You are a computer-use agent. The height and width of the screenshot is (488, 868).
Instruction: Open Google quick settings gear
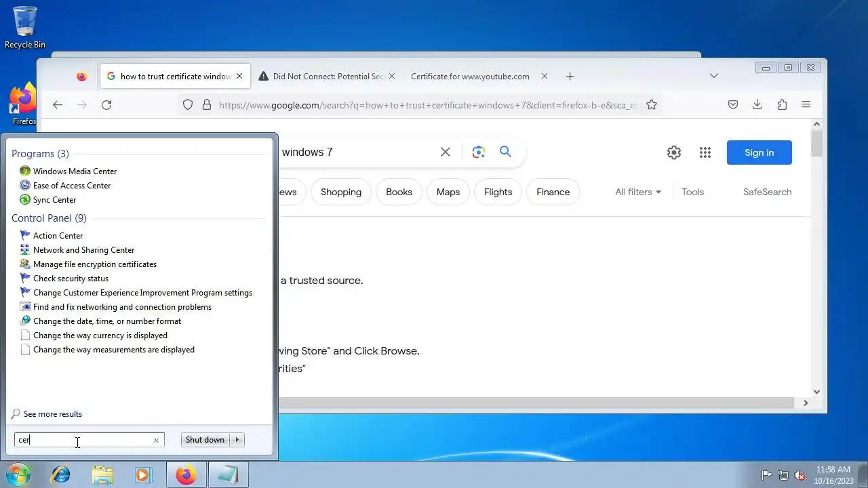click(x=673, y=152)
